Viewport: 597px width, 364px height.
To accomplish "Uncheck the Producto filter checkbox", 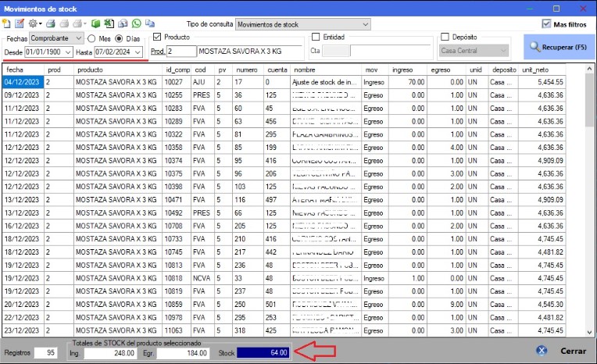I will (157, 37).
